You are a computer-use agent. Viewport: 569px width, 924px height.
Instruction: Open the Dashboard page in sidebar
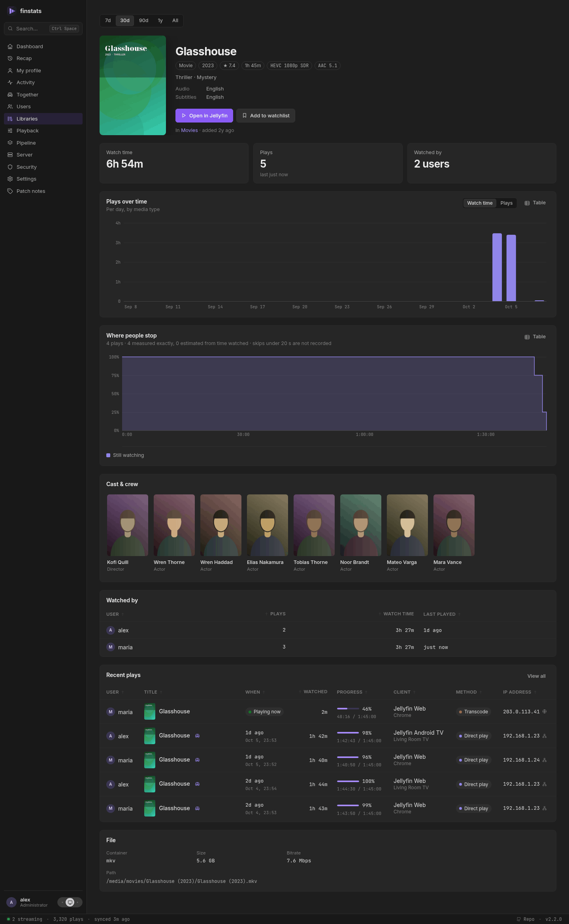point(43,46)
